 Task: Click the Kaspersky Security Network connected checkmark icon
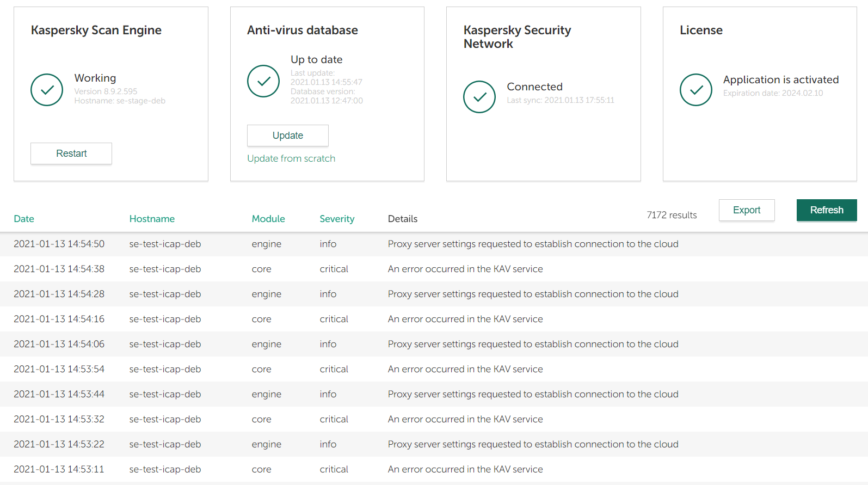click(x=479, y=97)
